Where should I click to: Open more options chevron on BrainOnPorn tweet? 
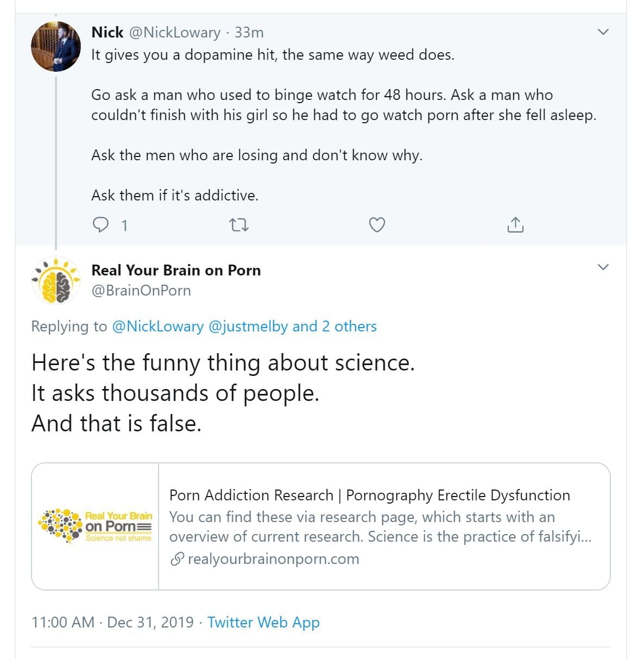603,267
